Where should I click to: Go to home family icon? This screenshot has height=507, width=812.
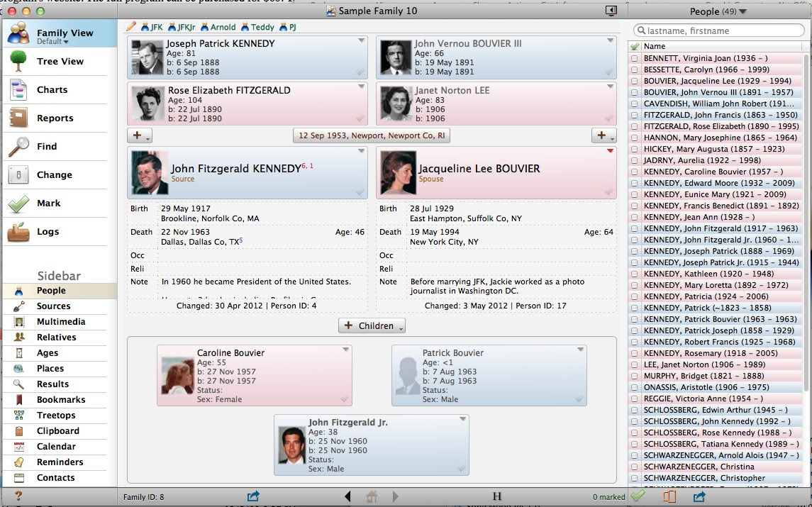tap(372, 496)
